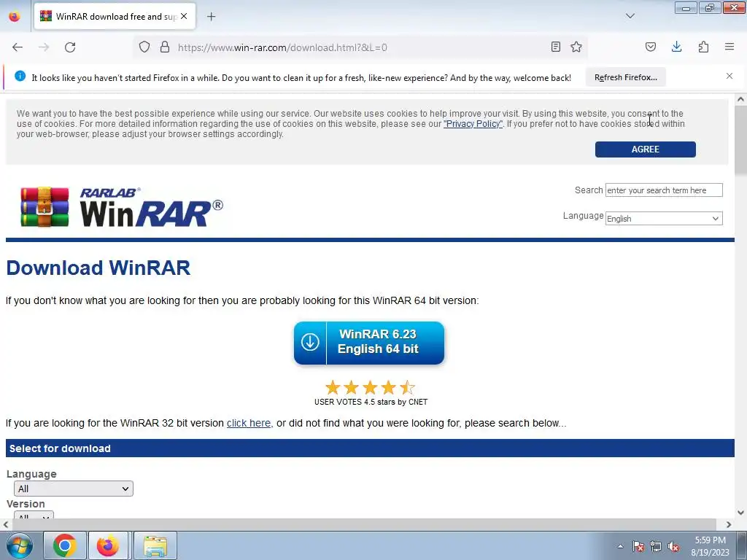Open the extensions puzzle icon
The image size is (747, 560).
pyautogui.click(x=703, y=47)
